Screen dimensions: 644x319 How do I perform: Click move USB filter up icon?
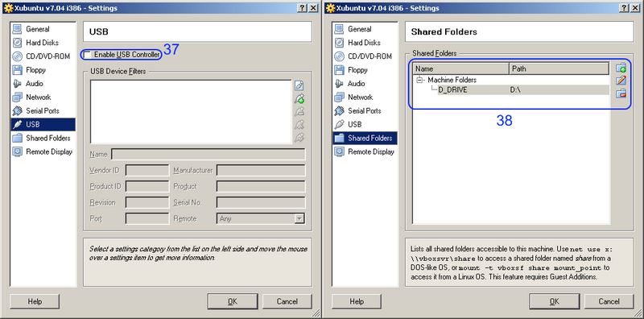pyautogui.click(x=299, y=124)
